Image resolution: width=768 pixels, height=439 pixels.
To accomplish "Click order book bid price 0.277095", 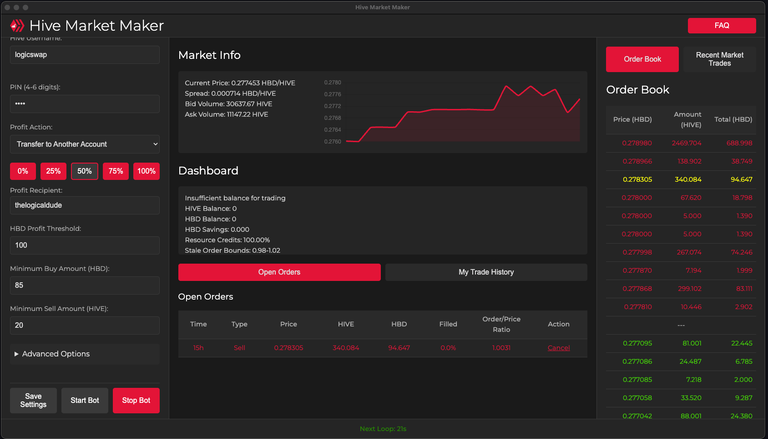I will (x=637, y=343).
